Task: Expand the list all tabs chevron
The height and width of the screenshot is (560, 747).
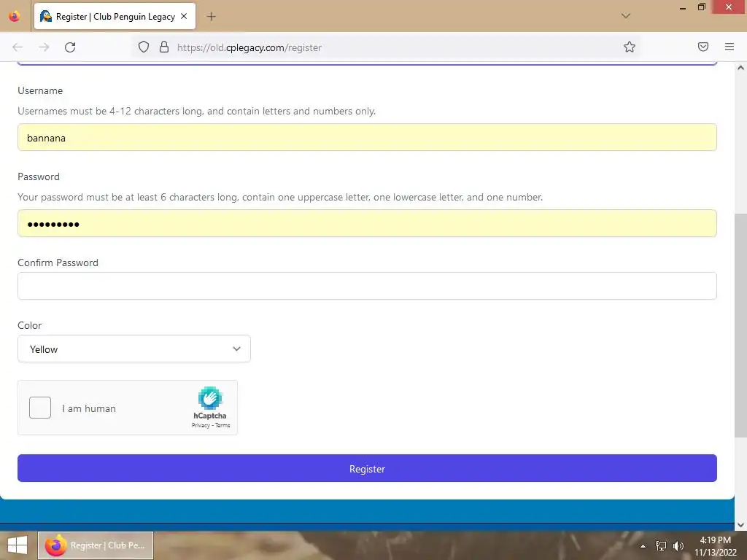Action: (625, 16)
